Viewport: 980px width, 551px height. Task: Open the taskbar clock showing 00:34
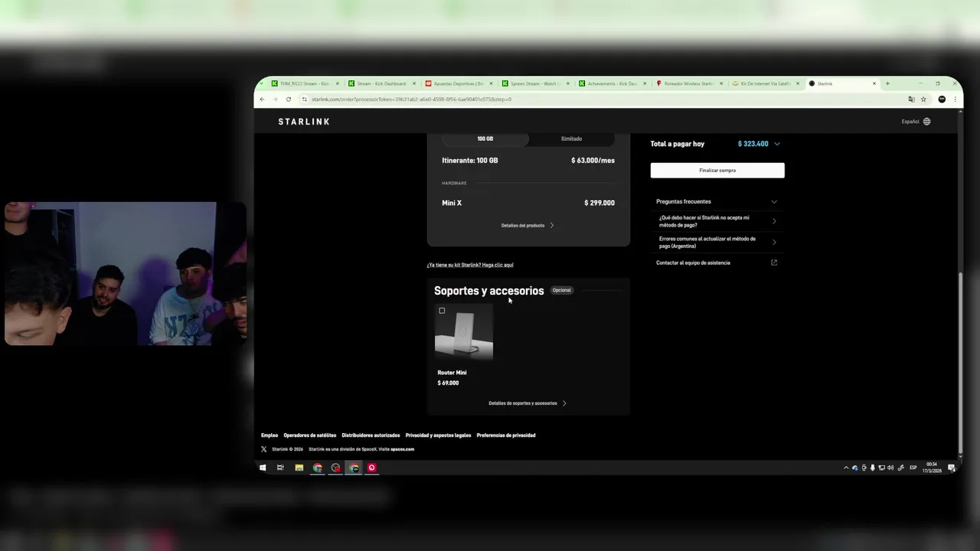coord(932,468)
